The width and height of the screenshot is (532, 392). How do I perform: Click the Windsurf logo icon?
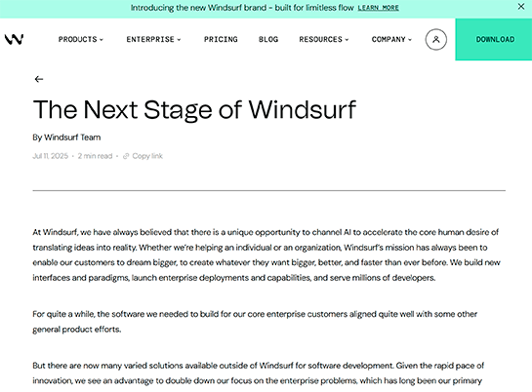[x=14, y=39]
